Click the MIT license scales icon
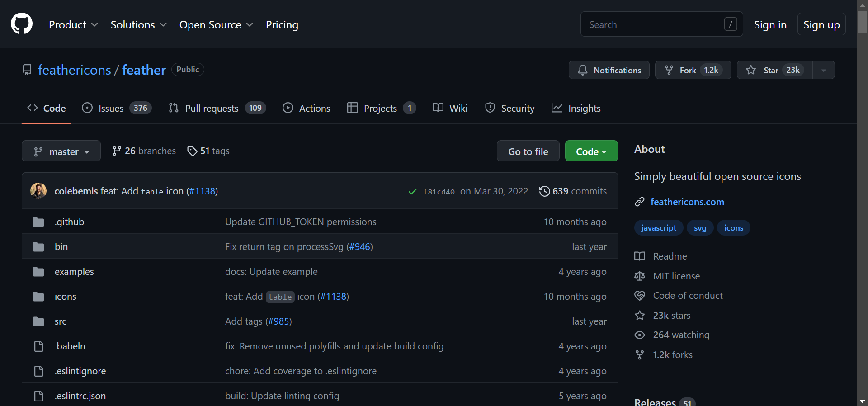Viewport: 868px width, 406px height. pyautogui.click(x=640, y=276)
